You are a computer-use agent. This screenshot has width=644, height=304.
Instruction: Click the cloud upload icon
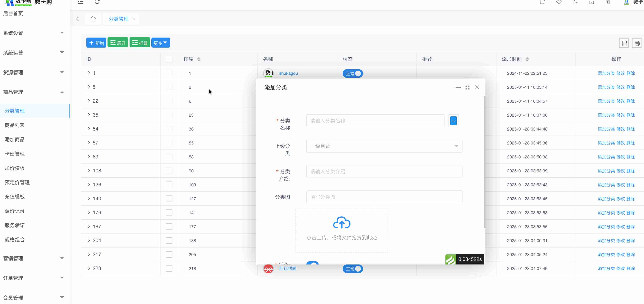click(342, 222)
